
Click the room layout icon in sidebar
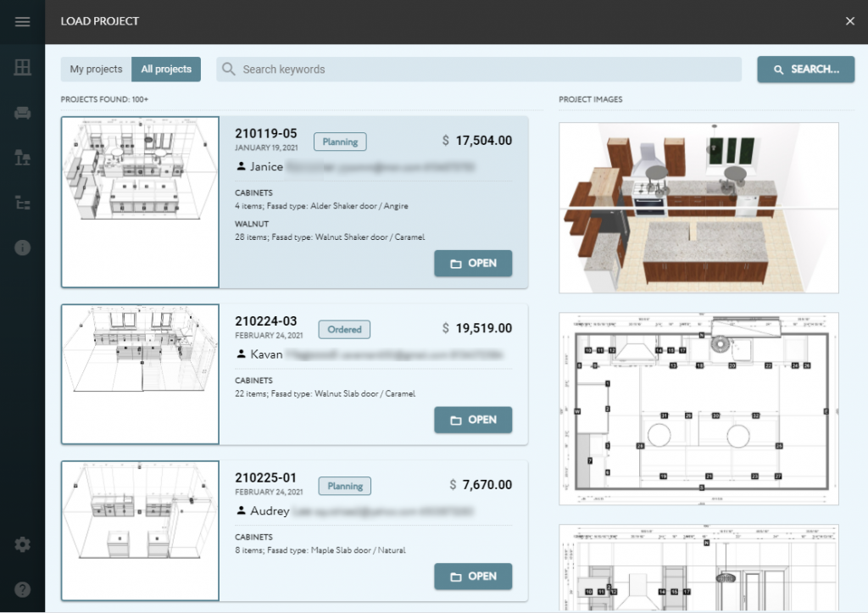click(22, 68)
